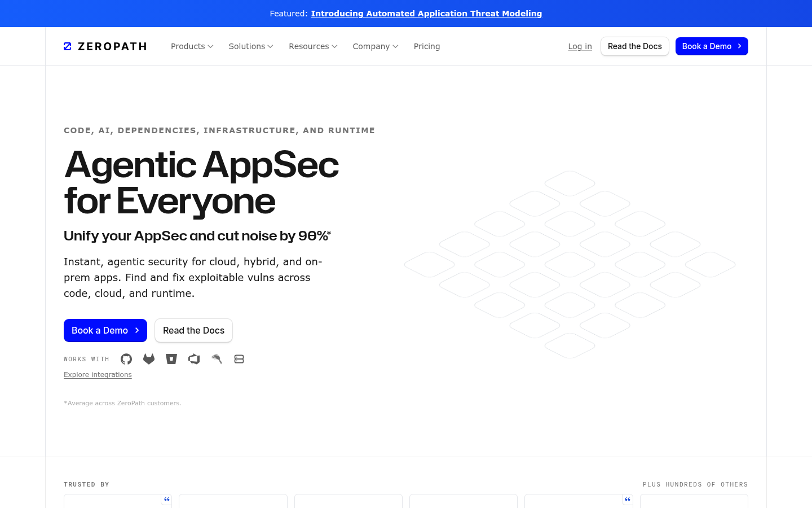The image size is (812, 508).
Task: Click the Bitbucket bucket icon
Action: [171, 359]
